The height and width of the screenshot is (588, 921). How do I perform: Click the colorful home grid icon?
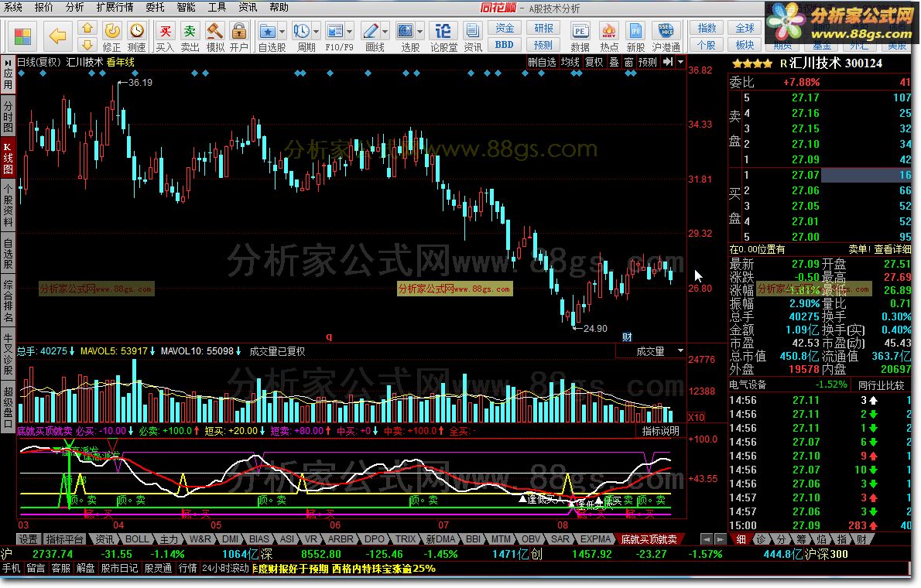(x=22, y=36)
